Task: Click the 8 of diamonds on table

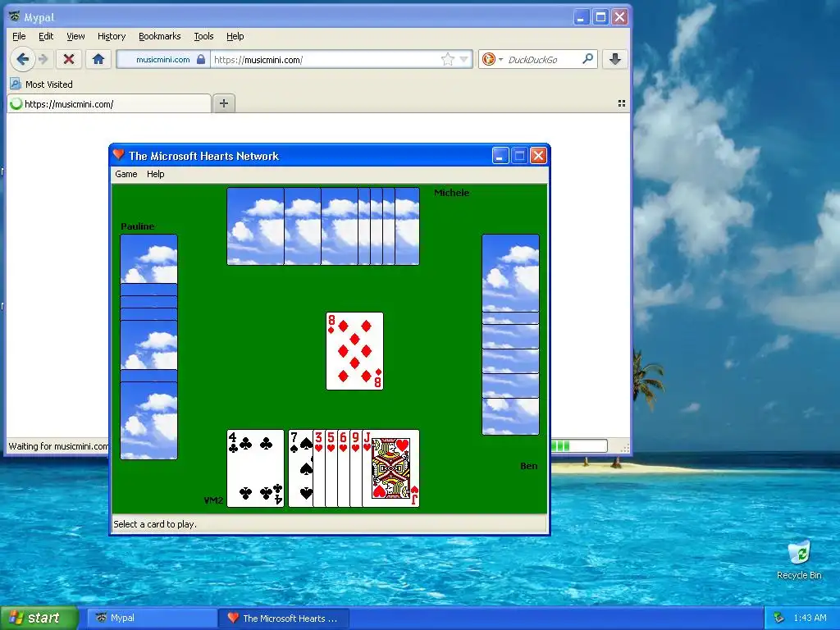Action: [x=354, y=351]
